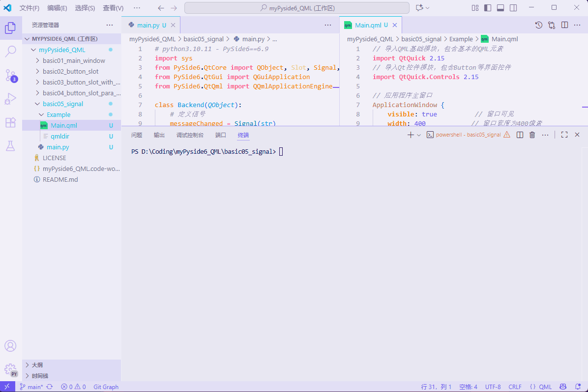Toggle bottom panel visibility
Viewport: 588px width, 392px height.
[500, 8]
